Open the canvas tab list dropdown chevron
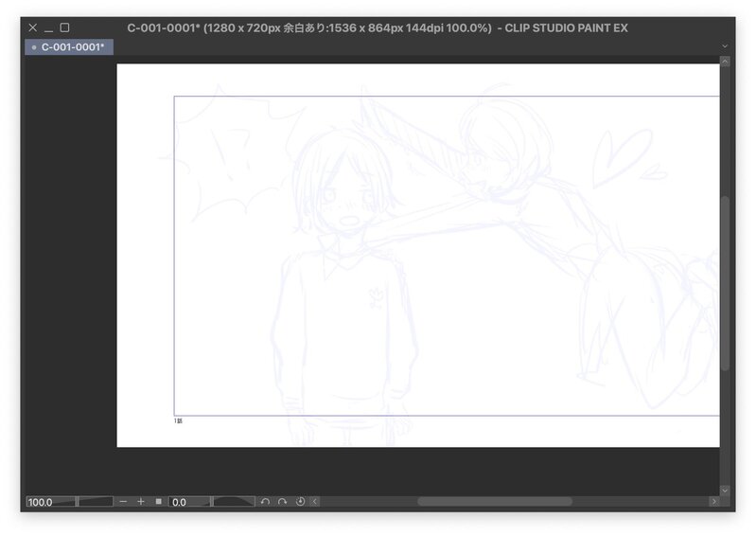This screenshot has width=756, height=536. (x=724, y=46)
